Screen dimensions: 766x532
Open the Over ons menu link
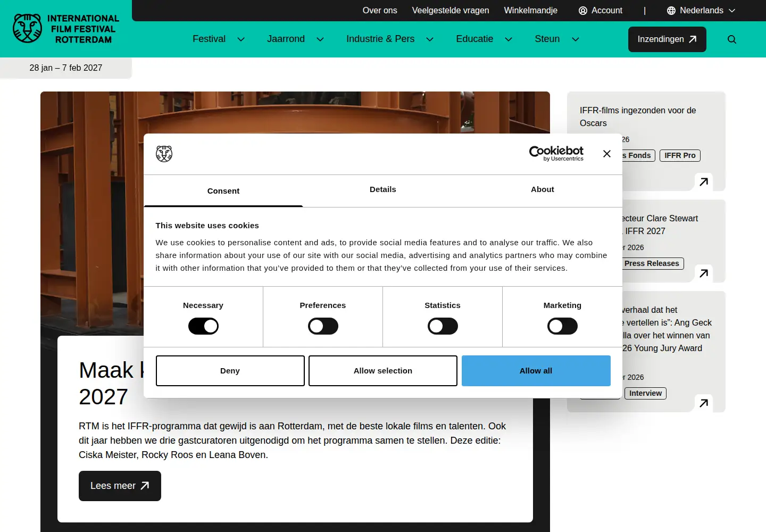(380, 11)
